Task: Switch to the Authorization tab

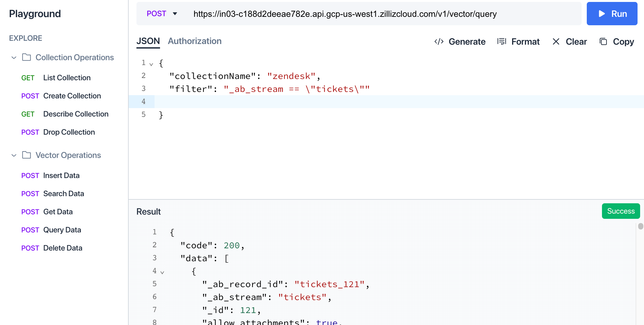Action: pos(194,41)
